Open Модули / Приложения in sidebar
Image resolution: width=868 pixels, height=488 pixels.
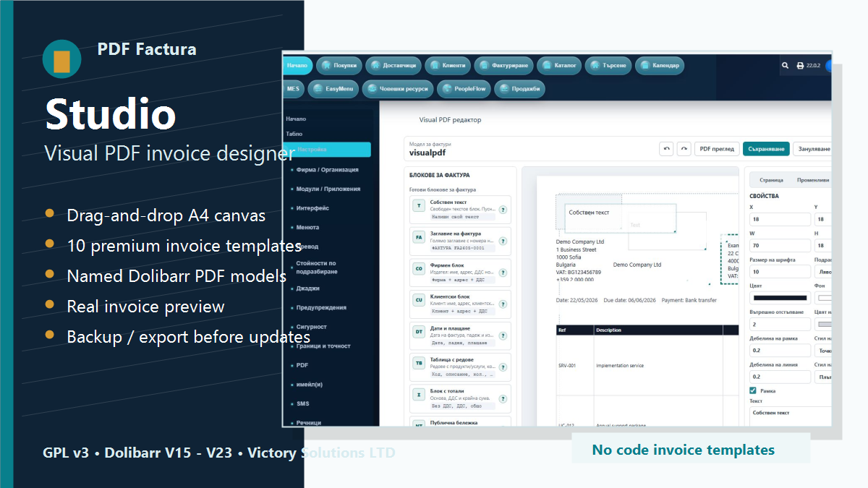[x=328, y=189]
